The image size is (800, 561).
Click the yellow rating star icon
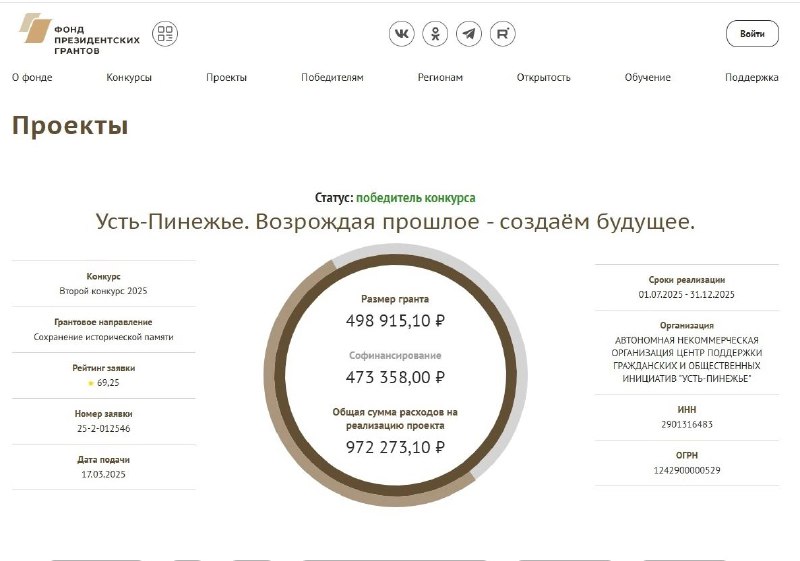click(x=91, y=383)
